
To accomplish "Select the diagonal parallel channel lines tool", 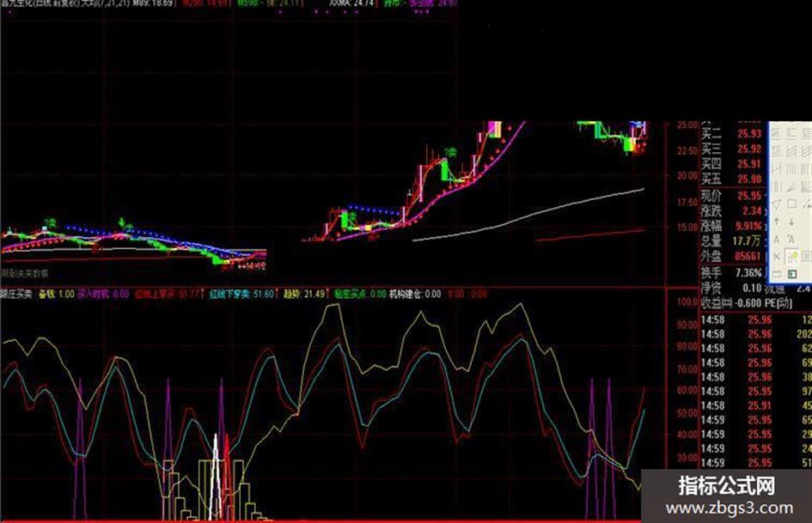I will (791, 150).
